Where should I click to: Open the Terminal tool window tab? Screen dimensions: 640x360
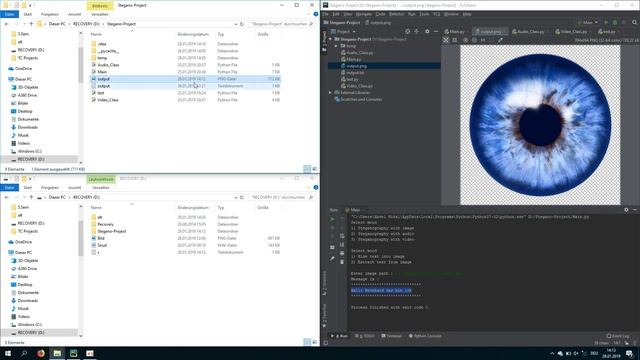391,336
